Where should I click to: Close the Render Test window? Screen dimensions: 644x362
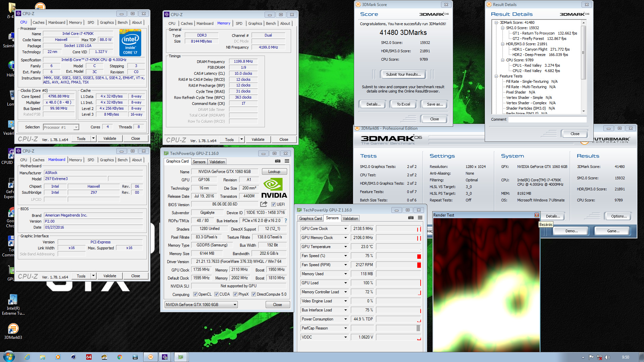(536, 215)
